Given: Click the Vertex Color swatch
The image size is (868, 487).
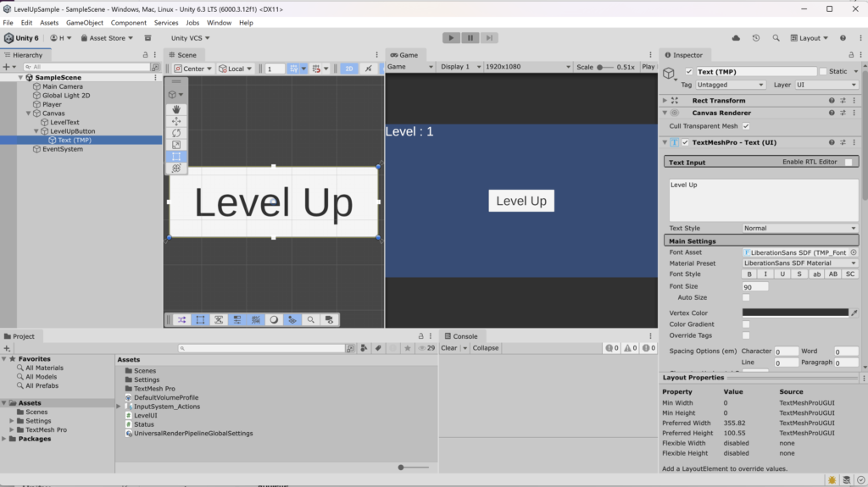Looking at the screenshot, I should [x=795, y=313].
